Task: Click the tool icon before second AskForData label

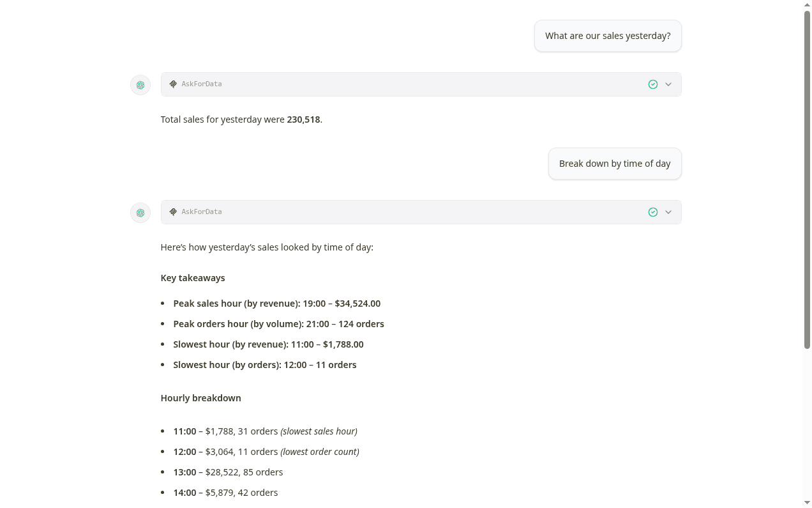Action: point(173,212)
